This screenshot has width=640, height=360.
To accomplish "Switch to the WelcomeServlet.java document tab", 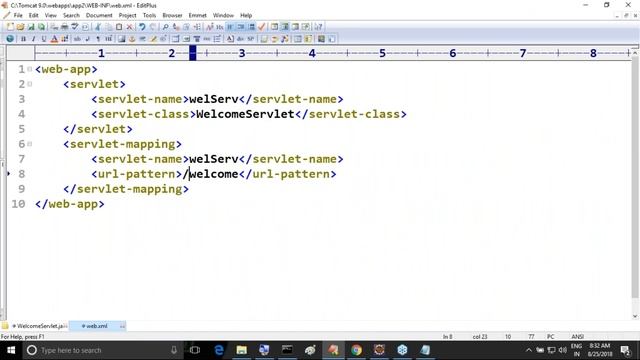I will (x=39, y=326).
